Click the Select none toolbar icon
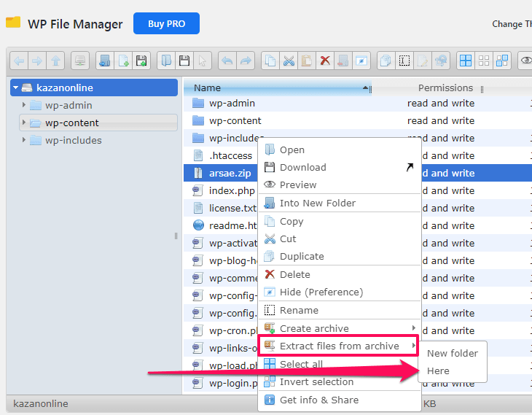Screen dimensions: 532x415 coord(484,61)
